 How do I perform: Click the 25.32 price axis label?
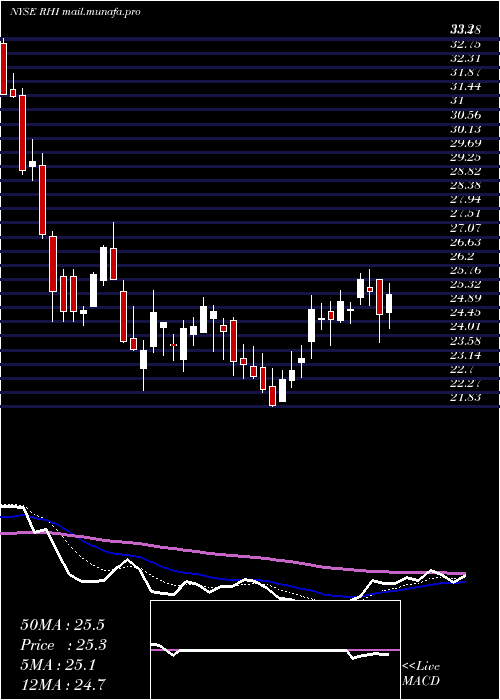[x=465, y=284]
